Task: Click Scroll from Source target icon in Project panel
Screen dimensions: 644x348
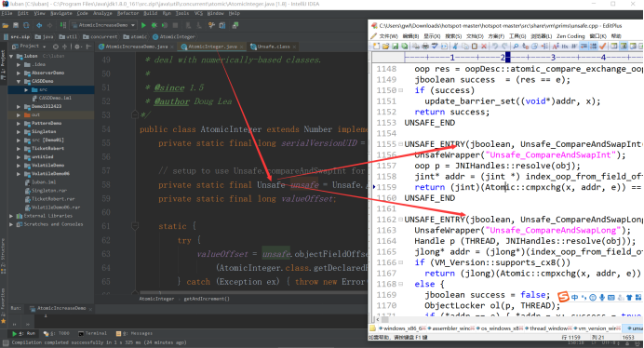Action: coord(56,47)
